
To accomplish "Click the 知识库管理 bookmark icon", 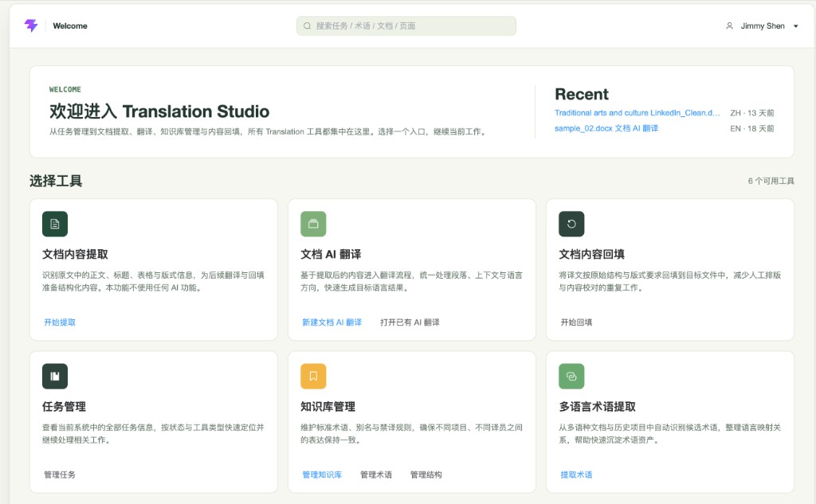I will (313, 376).
